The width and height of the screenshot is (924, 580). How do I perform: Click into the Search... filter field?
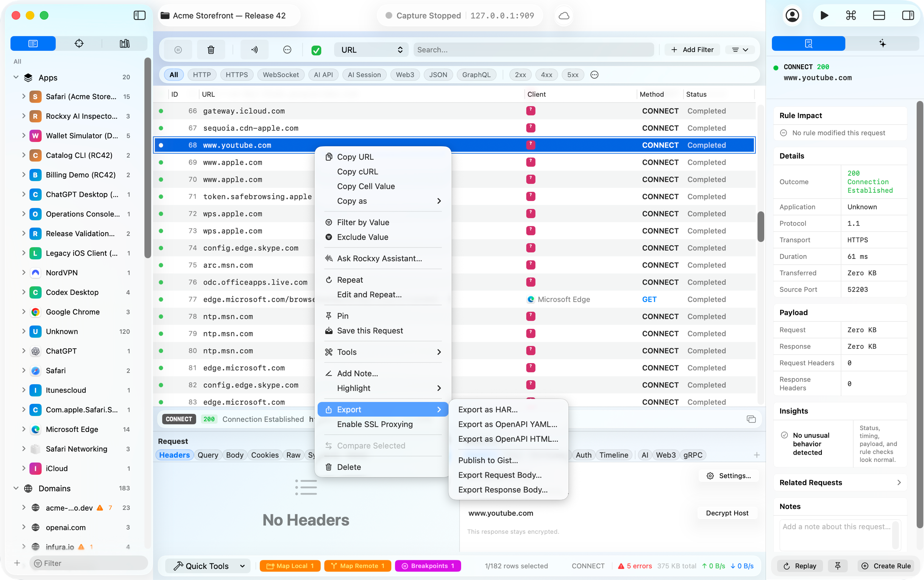pyautogui.click(x=533, y=50)
